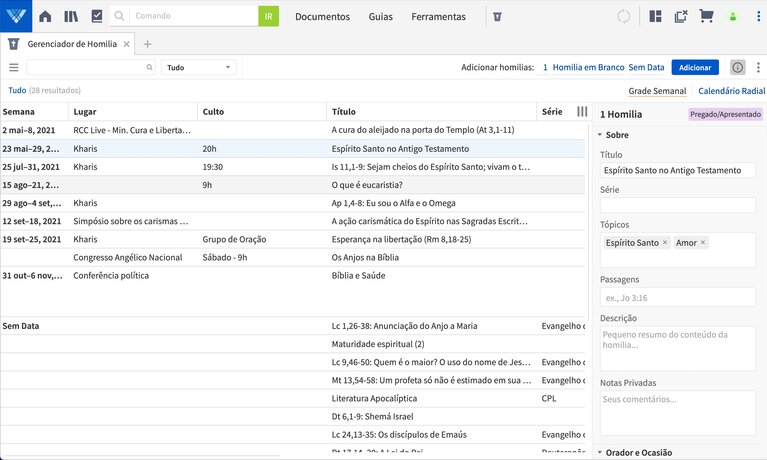Image resolution: width=767 pixels, height=460 pixels.
Task: Open the top-right application kebab menu
Action: (758, 16)
